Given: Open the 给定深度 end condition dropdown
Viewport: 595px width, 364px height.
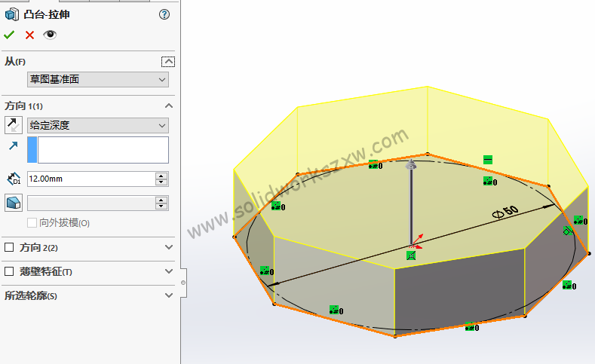Looking at the screenshot, I should coord(98,125).
